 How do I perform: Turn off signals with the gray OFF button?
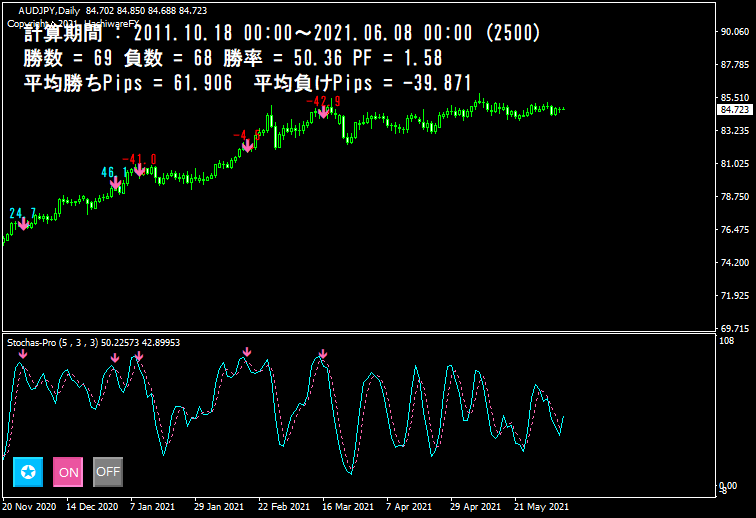pyautogui.click(x=108, y=471)
